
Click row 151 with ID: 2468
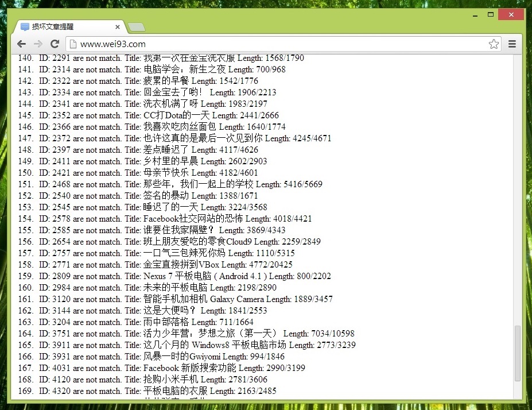170,184
